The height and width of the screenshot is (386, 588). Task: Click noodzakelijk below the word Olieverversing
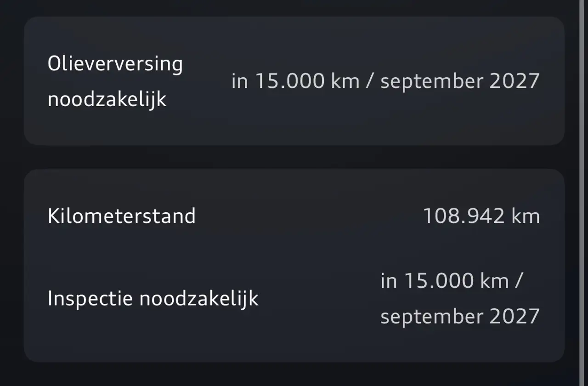click(x=107, y=100)
